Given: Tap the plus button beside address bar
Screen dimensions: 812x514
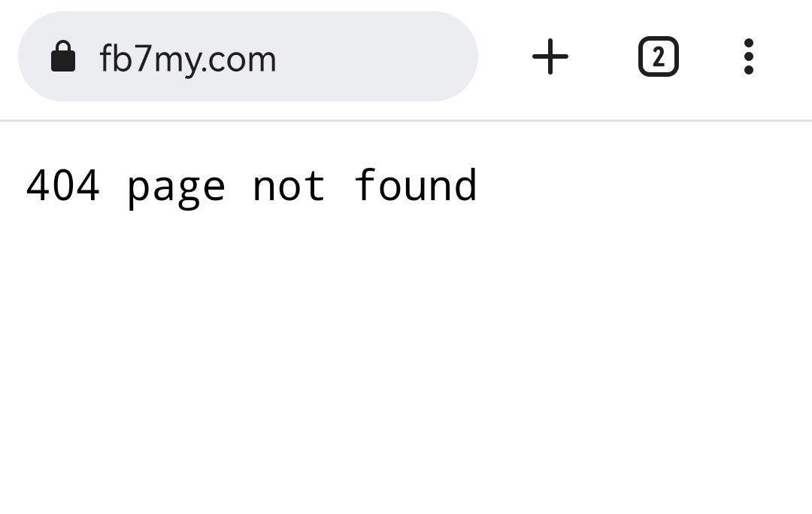Looking at the screenshot, I should coord(550,56).
